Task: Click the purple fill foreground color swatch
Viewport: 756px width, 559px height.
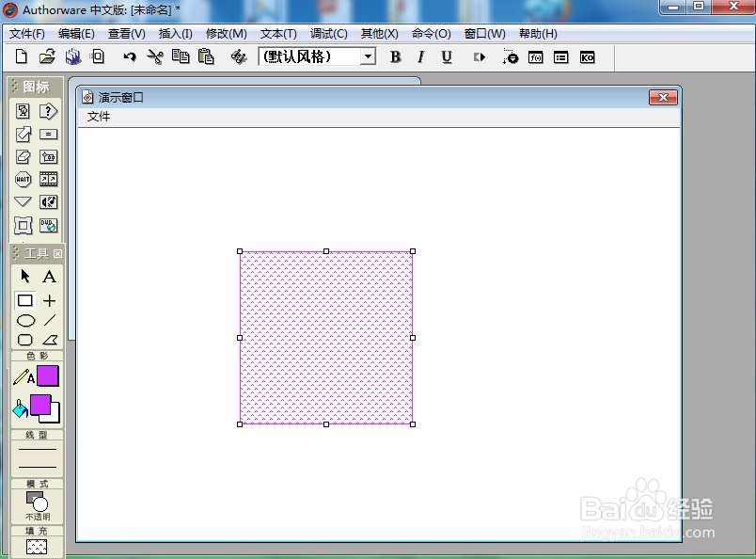Action: tap(40, 405)
